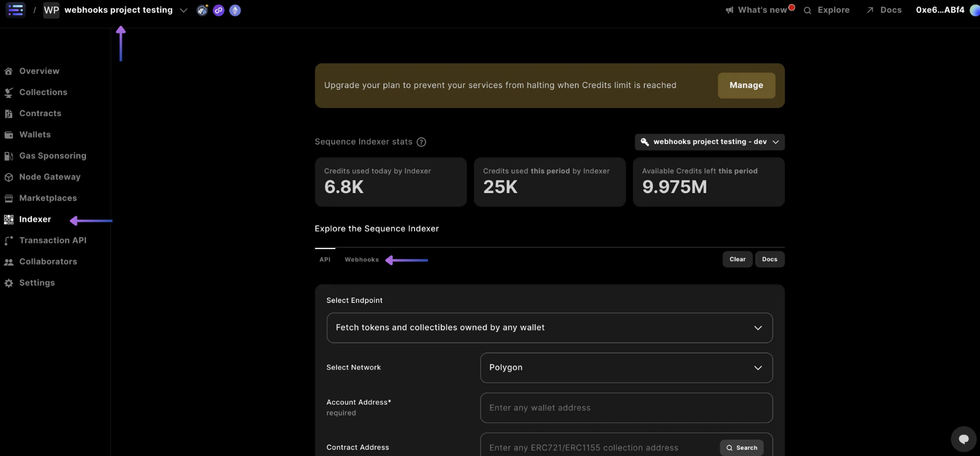Image resolution: width=980 pixels, height=456 pixels.
Task: Open Contracts from the sidebar
Action: tap(40, 114)
